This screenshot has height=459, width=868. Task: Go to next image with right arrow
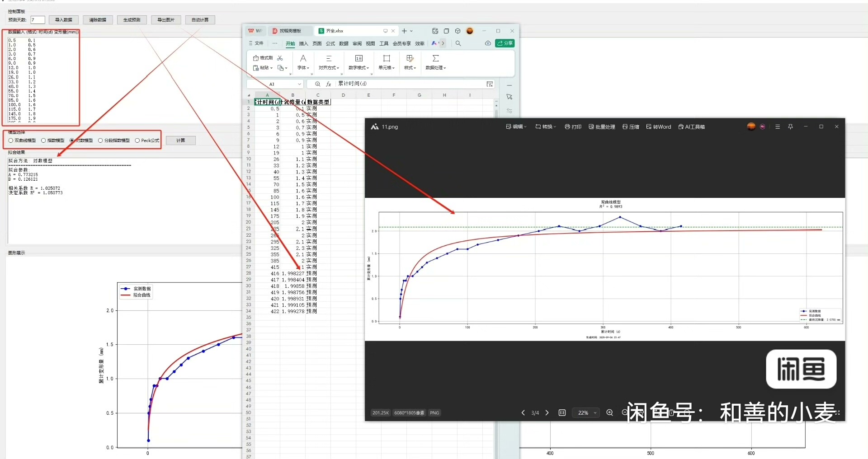point(547,412)
